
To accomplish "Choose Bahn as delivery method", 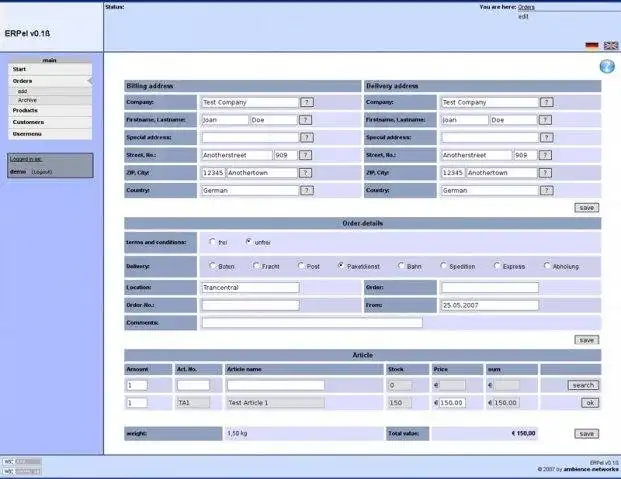I will 401,265.
